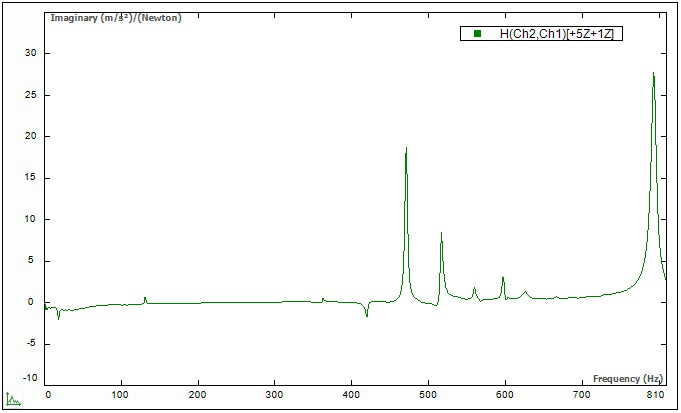Click the dip near 15 Hz at curve start
681x413 pixels.
point(58,317)
